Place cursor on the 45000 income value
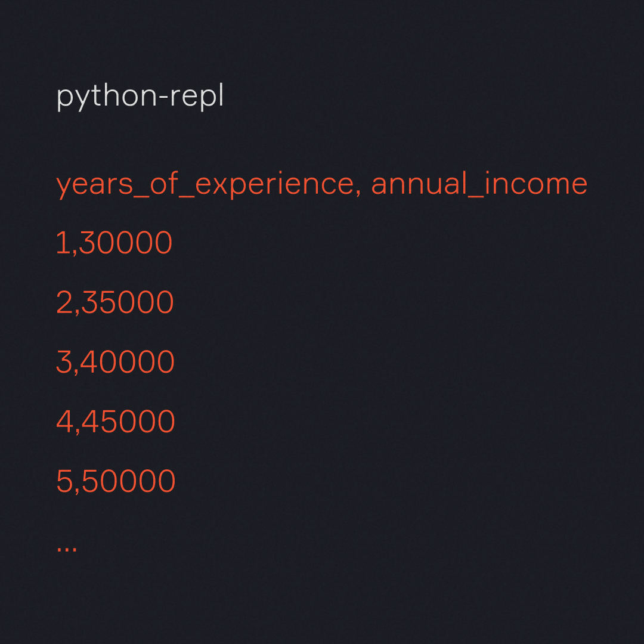This screenshot has width=644, height=644. 128,421
